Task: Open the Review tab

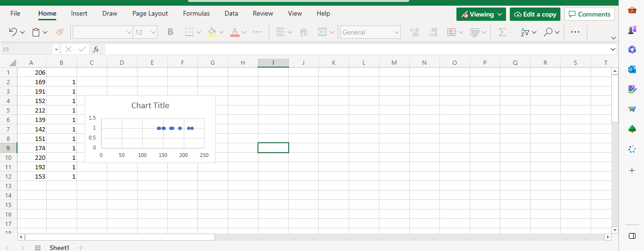Action: pos(263,14)
